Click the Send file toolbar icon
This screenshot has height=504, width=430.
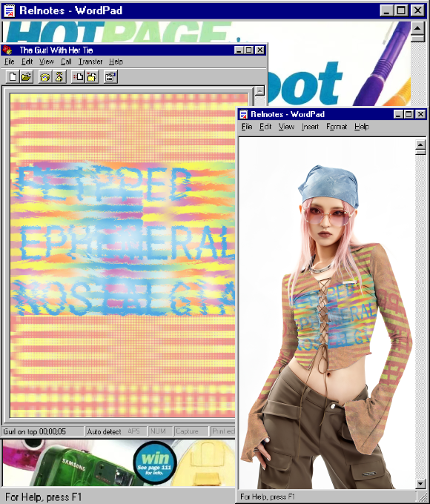(x=78, y=77)
